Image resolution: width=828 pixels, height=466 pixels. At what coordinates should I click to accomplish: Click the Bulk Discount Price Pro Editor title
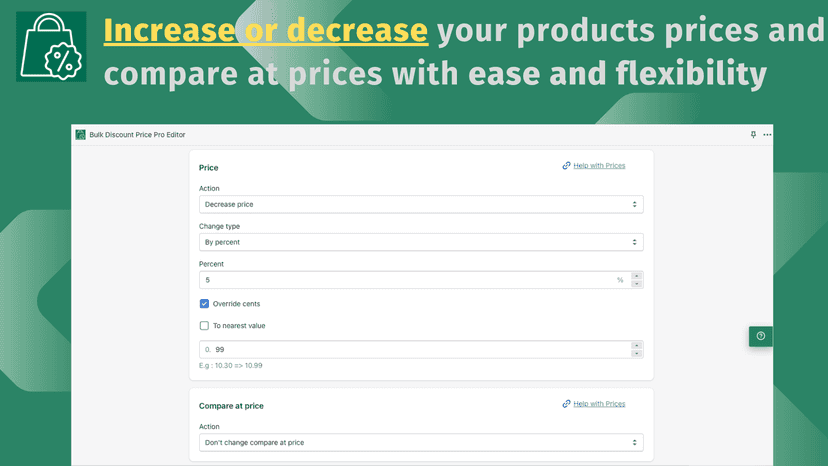coord(137,135)
